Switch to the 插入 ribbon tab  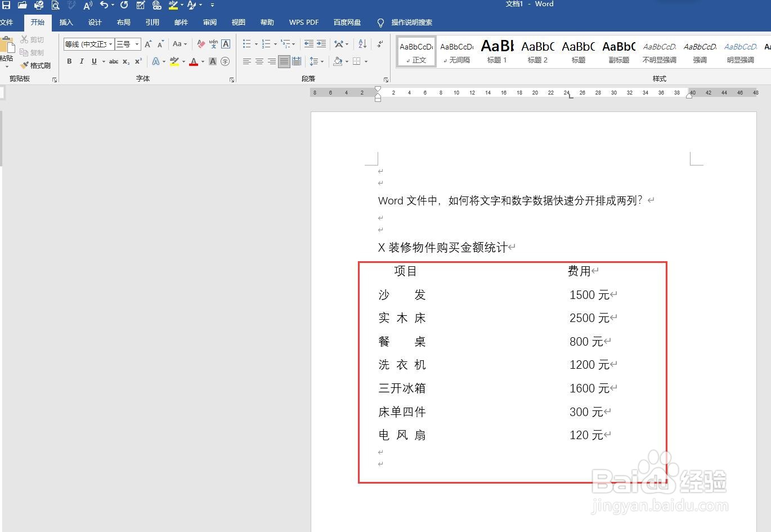click(66, 23)
